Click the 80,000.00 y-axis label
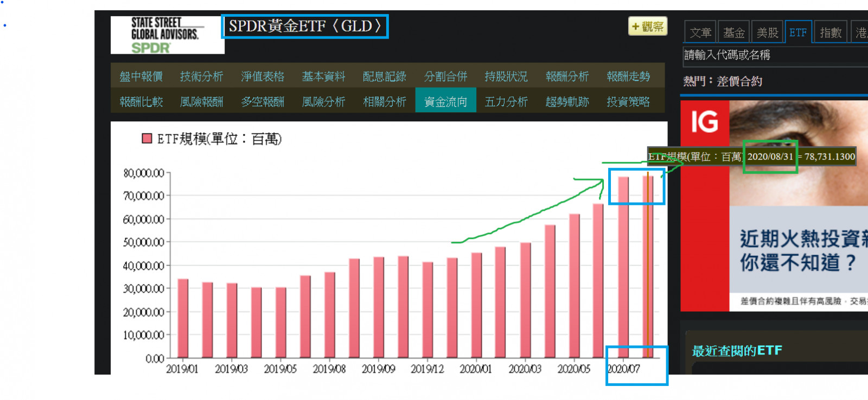This screenshot has height=400, width=868. click(x=144, y=173)
